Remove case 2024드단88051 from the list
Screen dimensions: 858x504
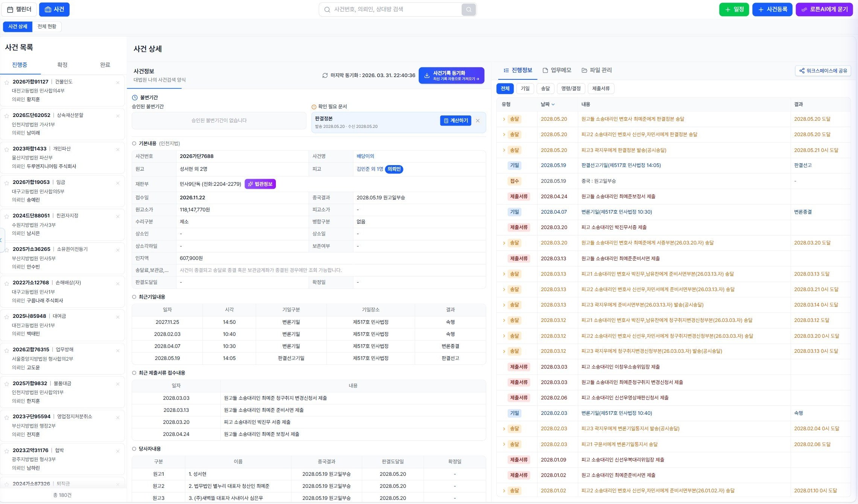[x=118, y=216]
